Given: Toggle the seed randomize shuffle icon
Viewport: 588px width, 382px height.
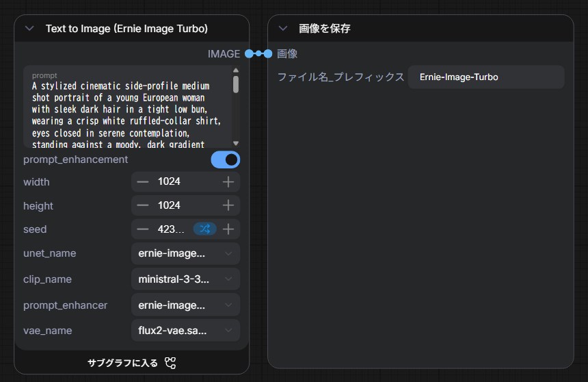Looking at the screenshot, I should [204, 229].
